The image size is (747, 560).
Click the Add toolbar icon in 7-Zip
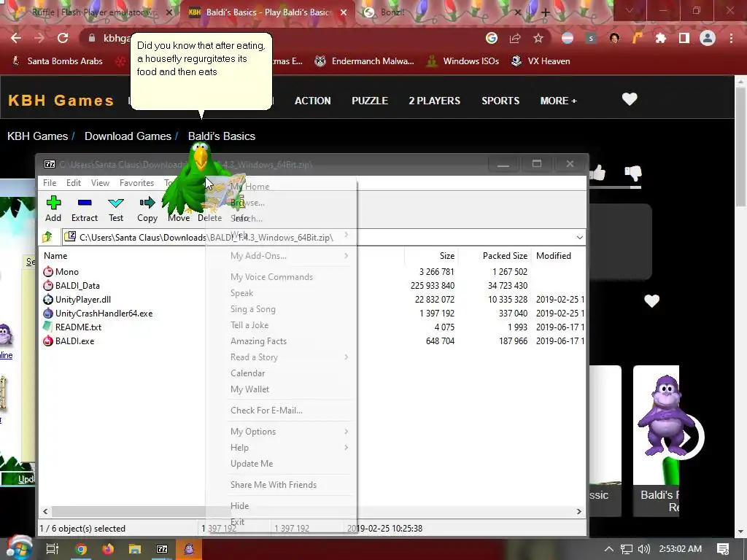tap(53, 209)
